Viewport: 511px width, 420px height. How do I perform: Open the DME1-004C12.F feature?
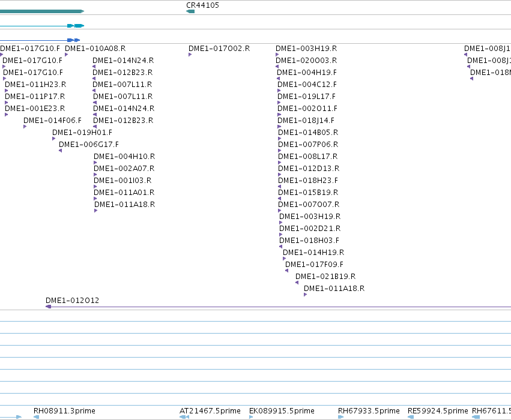pyautogui.click(x=307, y=85)
